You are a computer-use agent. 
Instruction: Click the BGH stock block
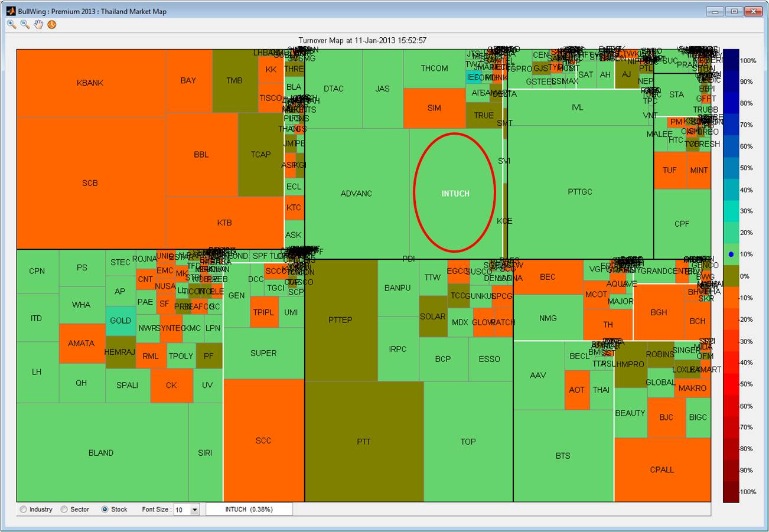[x=659, y=313]
